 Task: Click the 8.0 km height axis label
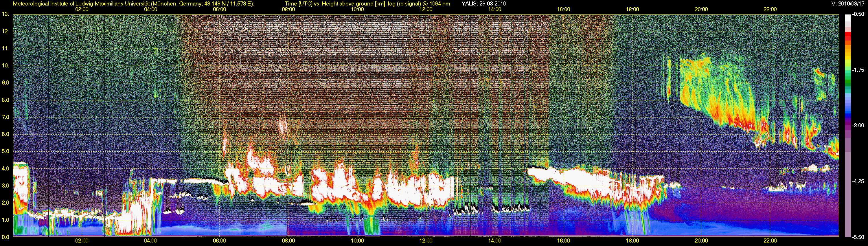5,100
